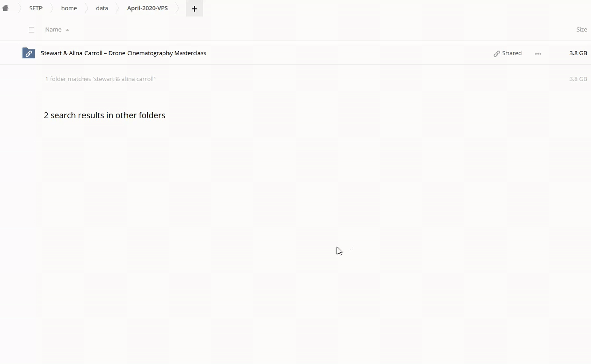Click the plus new-item button

pos(194,8)
